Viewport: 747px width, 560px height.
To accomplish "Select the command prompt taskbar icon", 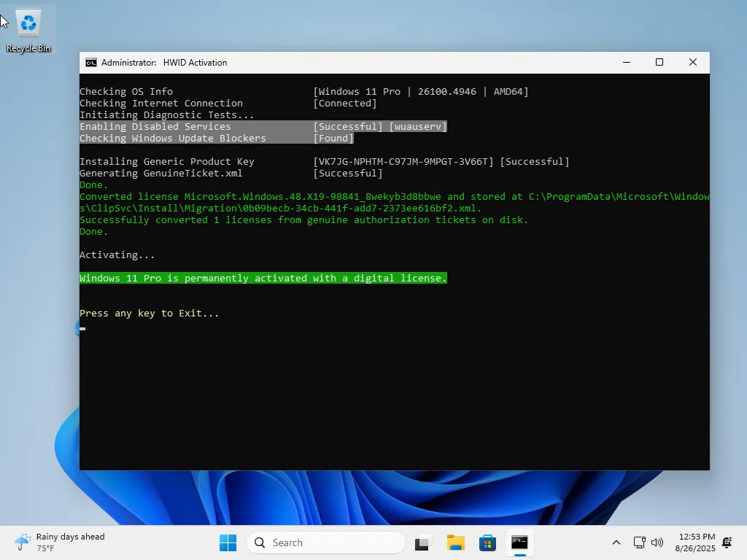I will 519,542.
